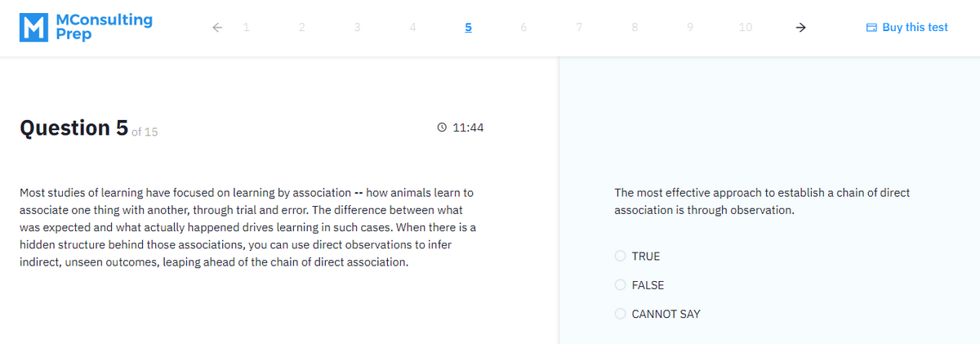Select the TRUE answer option

click(621, 257)
